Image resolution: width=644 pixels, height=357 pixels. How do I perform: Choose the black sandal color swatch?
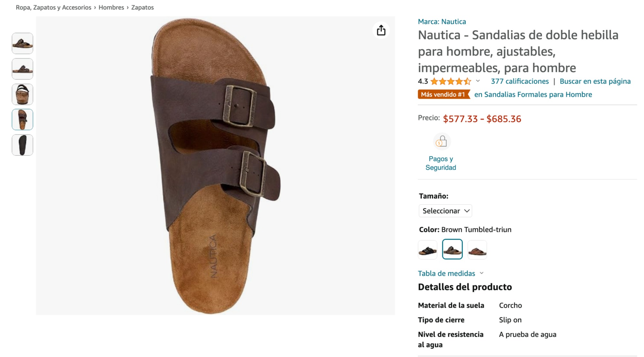click(x=427, y=250)
